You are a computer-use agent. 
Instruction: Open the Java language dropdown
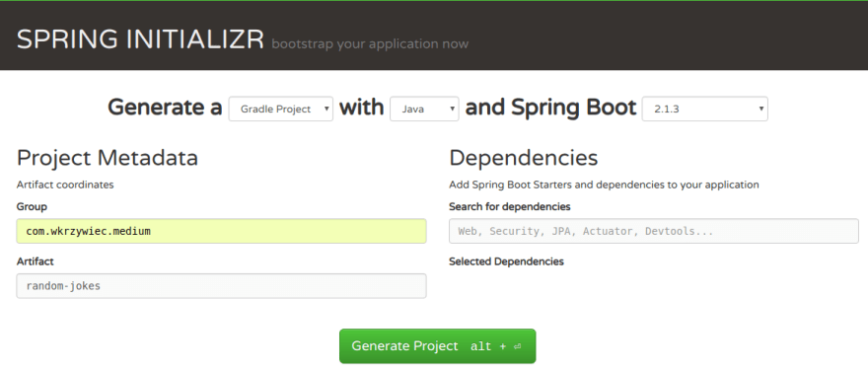click(x=424, y=110)
